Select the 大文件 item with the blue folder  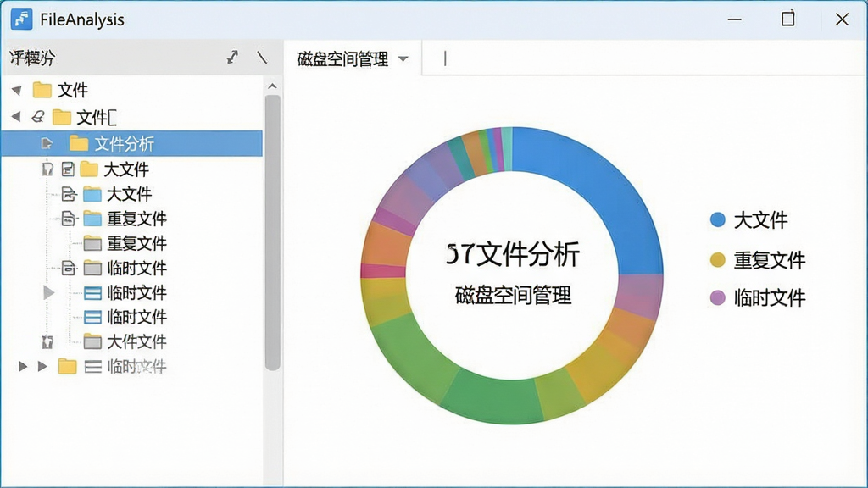129,194
